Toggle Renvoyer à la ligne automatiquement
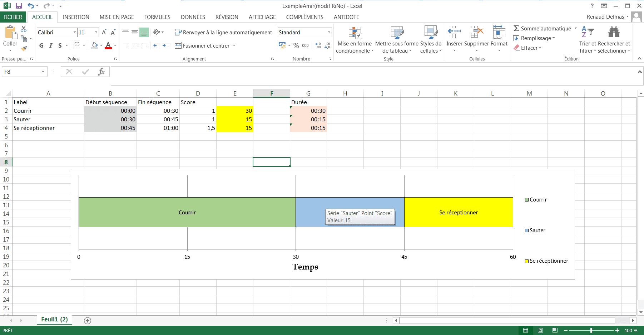Viewport: 644px width, 335px height. pos(223,32)
